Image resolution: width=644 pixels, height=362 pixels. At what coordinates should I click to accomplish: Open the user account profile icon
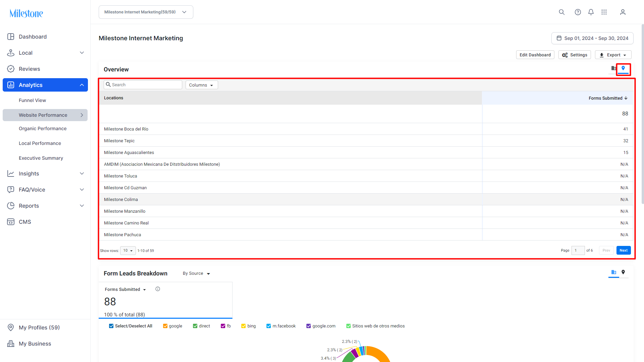pyautogui.click(x=623, y=12)
